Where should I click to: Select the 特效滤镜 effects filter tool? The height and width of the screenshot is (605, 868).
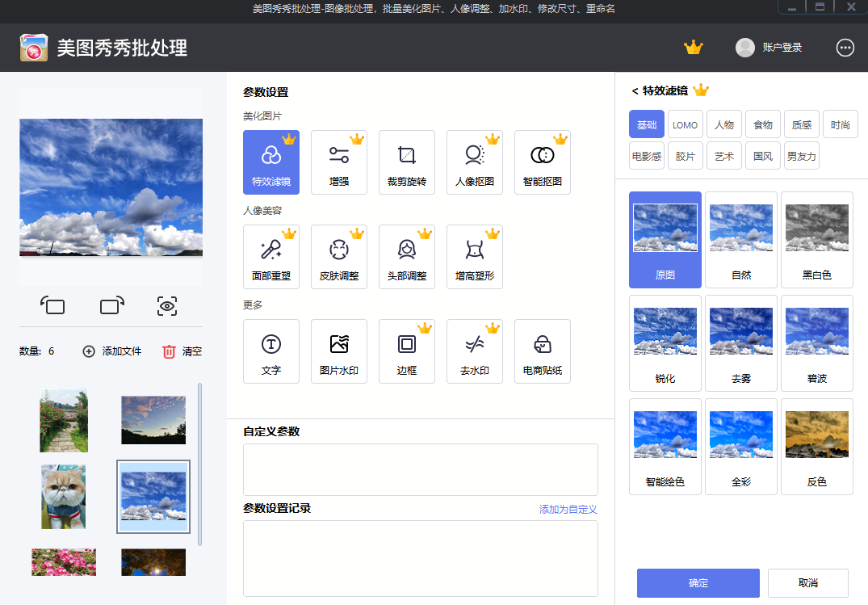(x=271, y=162)
